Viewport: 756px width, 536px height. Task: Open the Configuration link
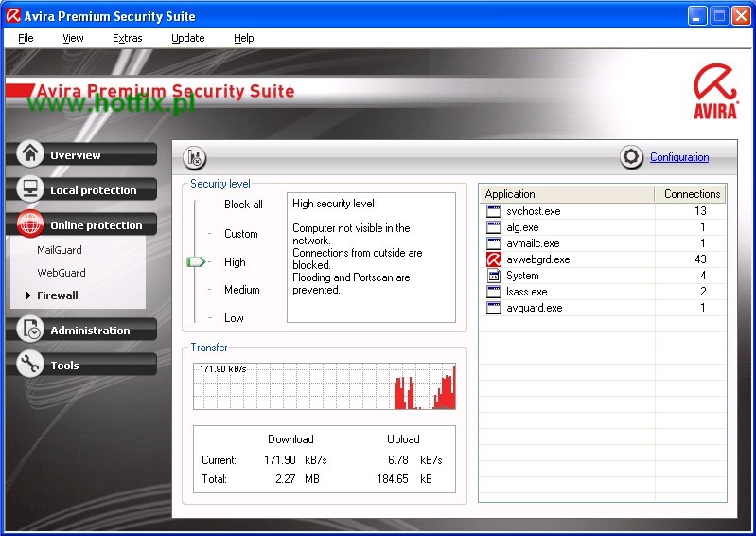pos(678,157)
